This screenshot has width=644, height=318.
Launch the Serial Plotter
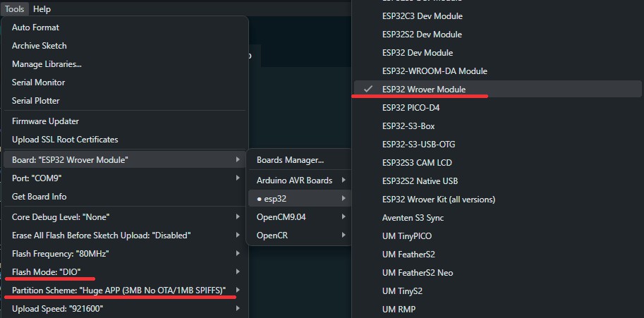[x=36, y=101]
